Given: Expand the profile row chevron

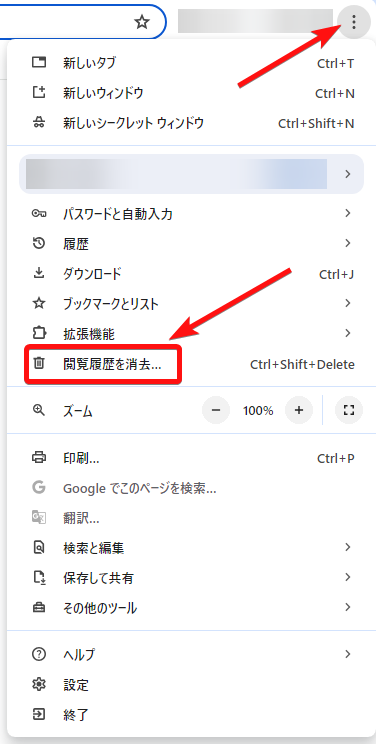Looking at the screenshot, I should pyautogui.click(x=348, y=174).
